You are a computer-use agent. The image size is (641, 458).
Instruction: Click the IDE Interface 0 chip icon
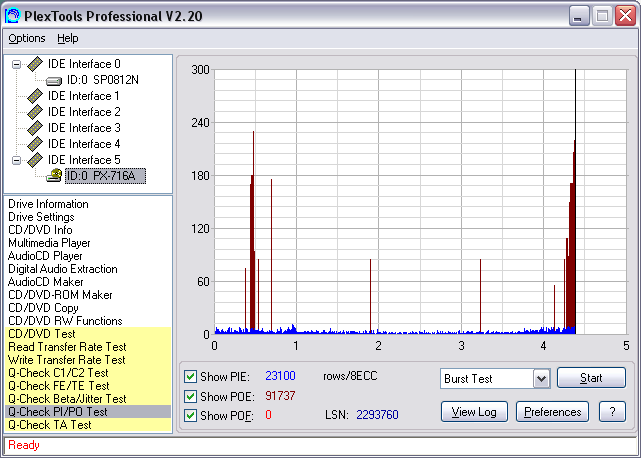click(x=35, y=64)
